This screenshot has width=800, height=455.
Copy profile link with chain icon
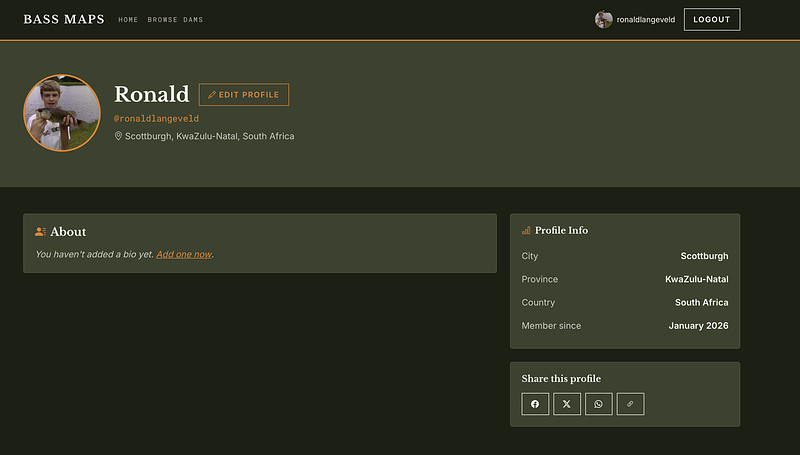(x=630, y=404)
